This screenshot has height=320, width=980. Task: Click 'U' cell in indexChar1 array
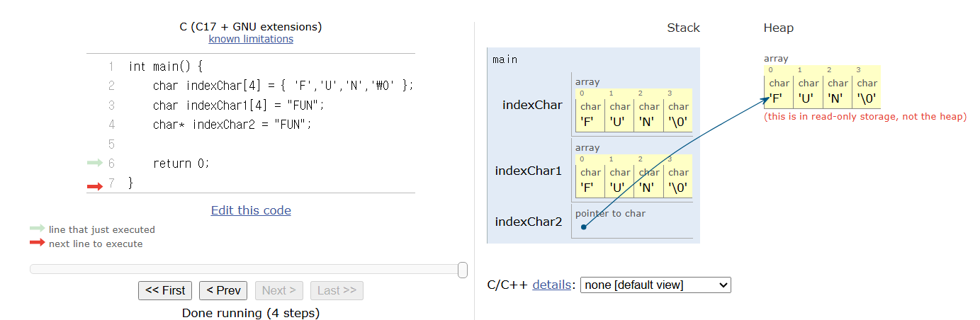[x=619, y=180]
